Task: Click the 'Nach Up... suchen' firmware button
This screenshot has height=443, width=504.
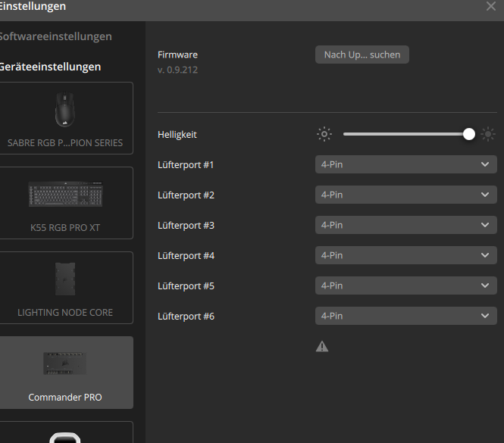Action: (x=362, y=55)
